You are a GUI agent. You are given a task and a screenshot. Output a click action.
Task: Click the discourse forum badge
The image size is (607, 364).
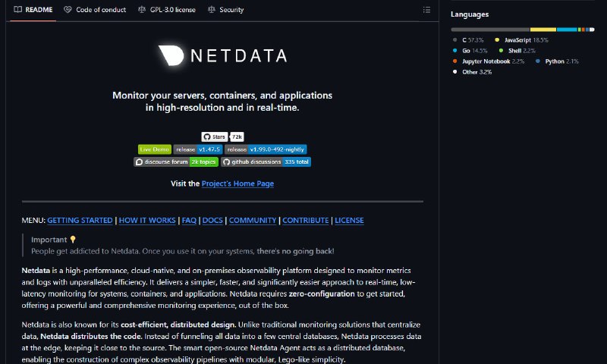pyautogui.click(x=176, y=162)
